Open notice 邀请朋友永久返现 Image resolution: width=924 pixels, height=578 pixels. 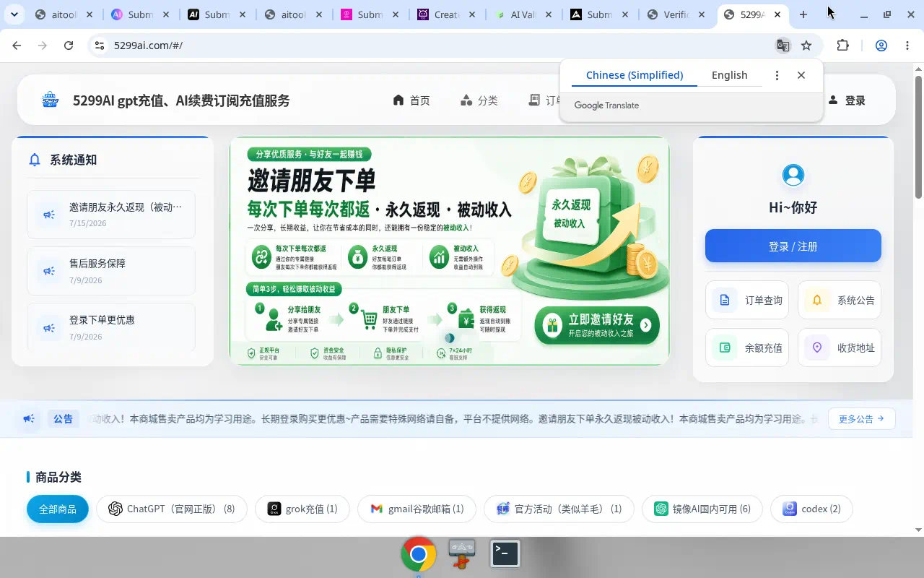click(111, 215)
